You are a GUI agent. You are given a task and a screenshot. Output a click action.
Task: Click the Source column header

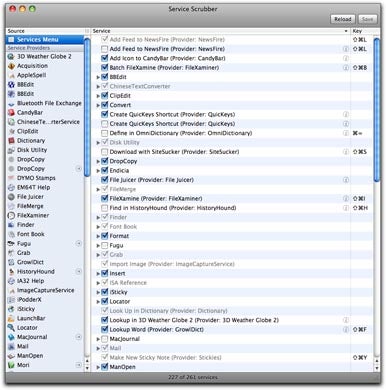pos(45,31)
